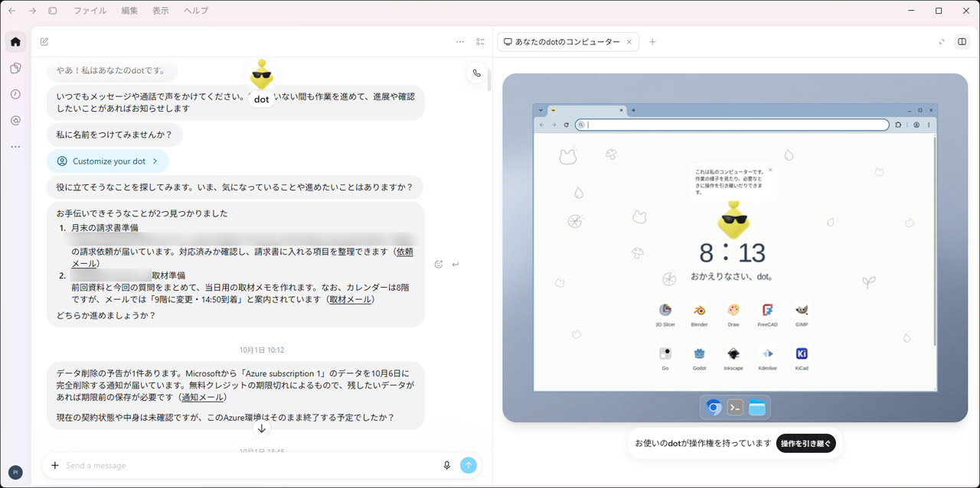Click the PI user avatar in the sidebar
This screenshot has height=488, width=980.
pos(15,472)
